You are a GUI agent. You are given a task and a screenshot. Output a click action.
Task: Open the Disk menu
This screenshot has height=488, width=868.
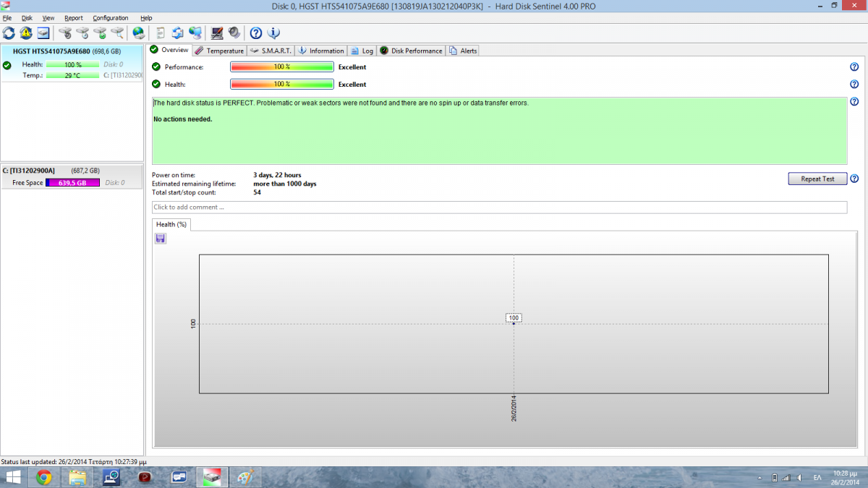click(x=27, y=17)
